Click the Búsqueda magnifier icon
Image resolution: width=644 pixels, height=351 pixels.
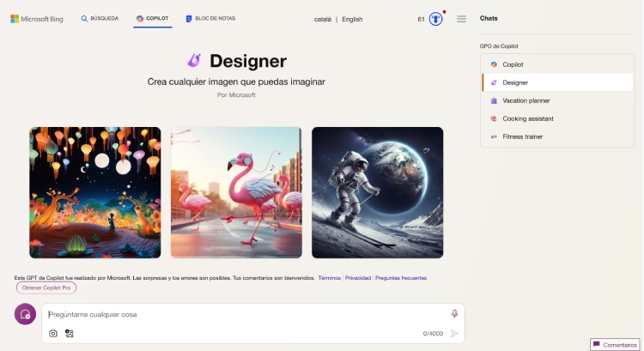[x=84, y=19]
